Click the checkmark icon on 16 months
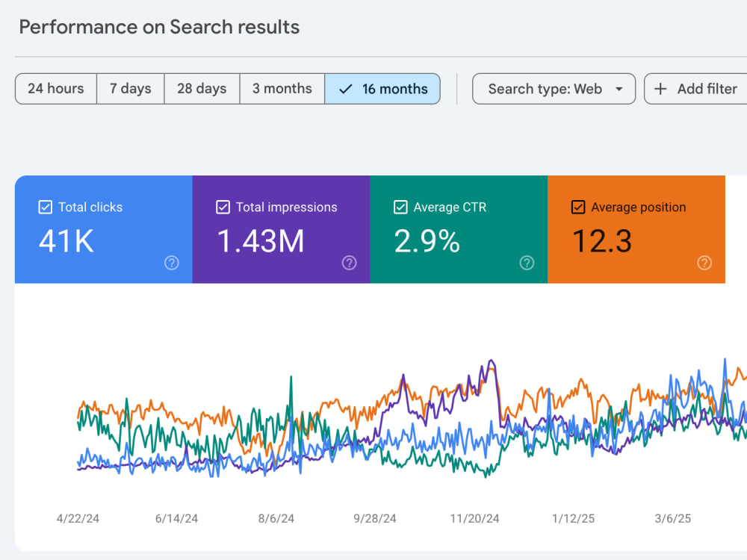Screen dimensions: 747x560 345,89
